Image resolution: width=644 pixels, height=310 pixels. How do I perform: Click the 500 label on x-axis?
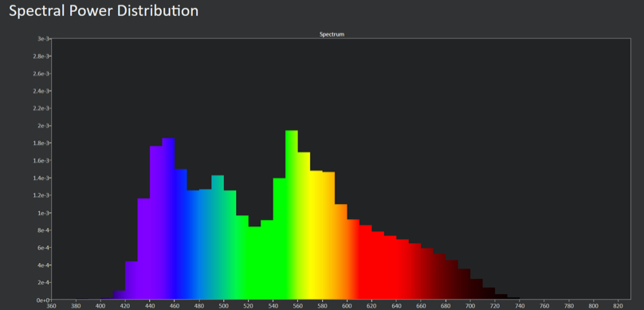224,306
